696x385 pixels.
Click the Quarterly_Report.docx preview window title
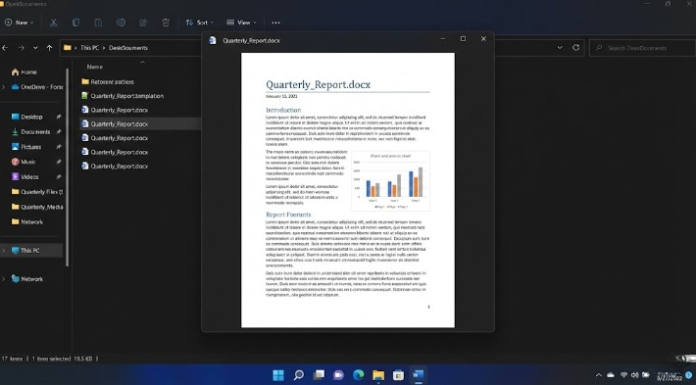pyautogui.click(x=251, y=40)
